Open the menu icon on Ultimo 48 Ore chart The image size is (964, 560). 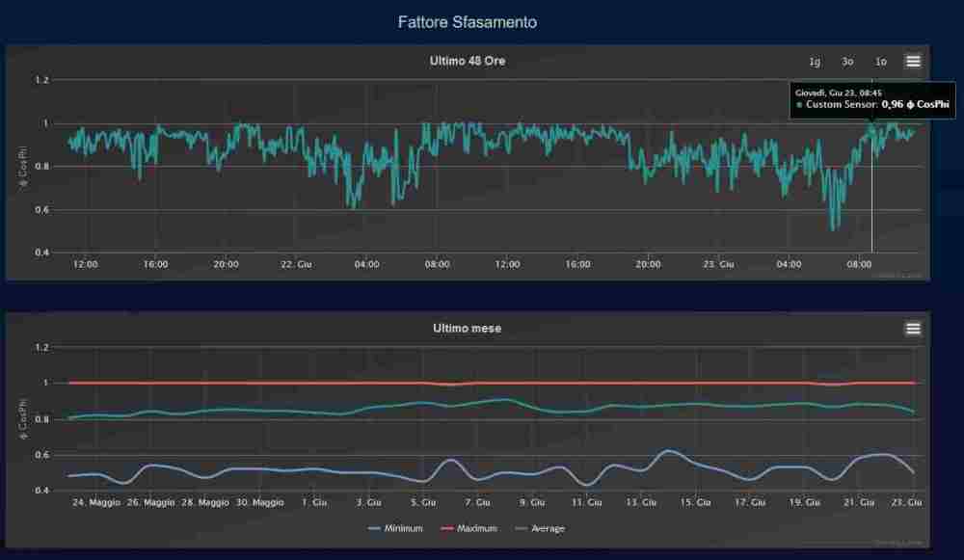[913, 61]
